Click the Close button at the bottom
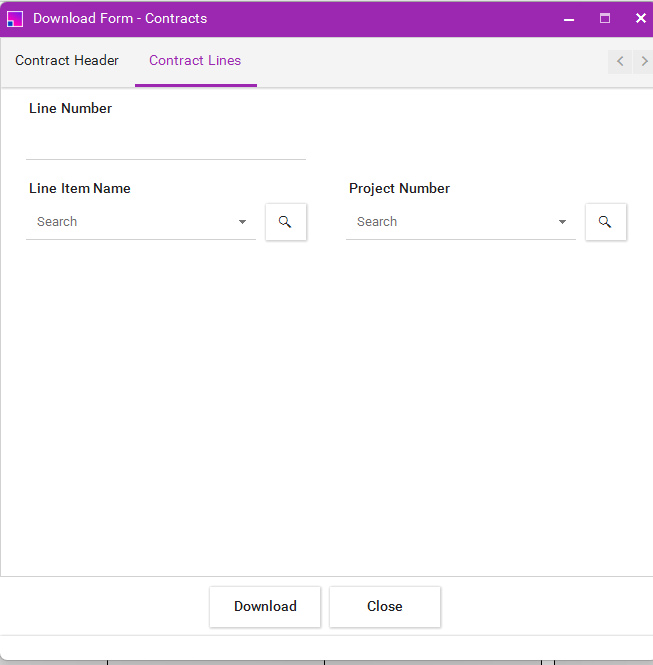 coord(385,606)
